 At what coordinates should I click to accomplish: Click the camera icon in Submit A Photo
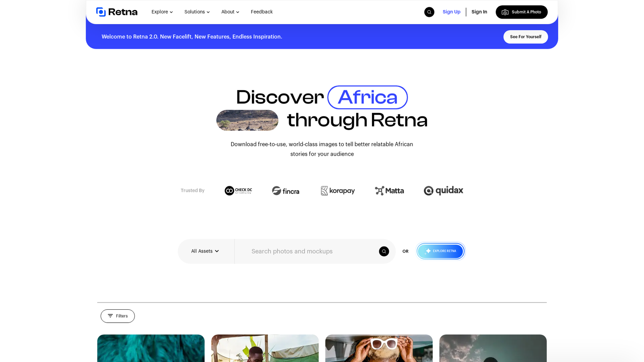click(505, 12)
